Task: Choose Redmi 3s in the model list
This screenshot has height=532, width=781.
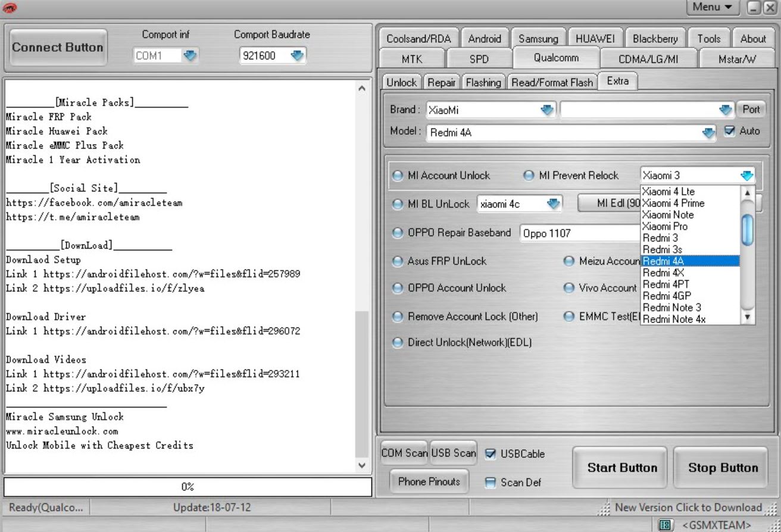Action: click(x=690, y=249)
